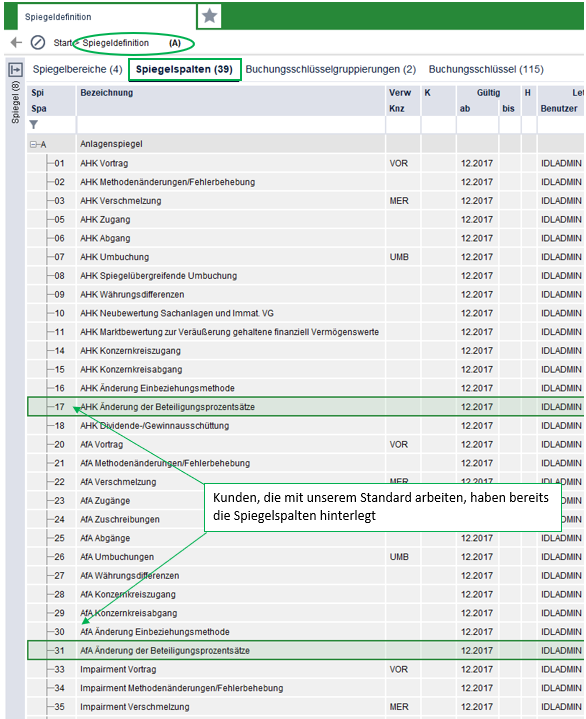The image size is (586, 719).
Task: Click MER code in AHK Verschmelzung row
Action: tap(399, 201)
